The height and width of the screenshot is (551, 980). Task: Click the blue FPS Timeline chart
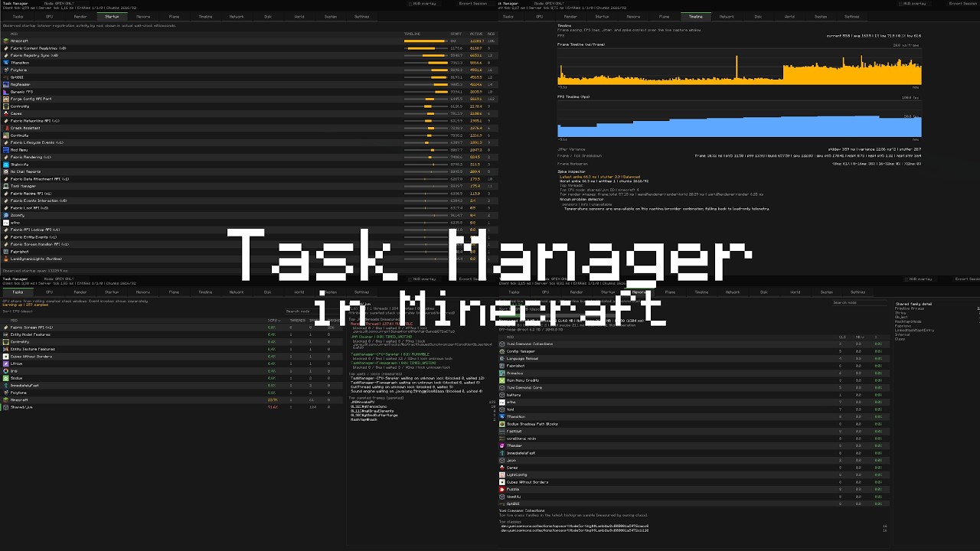click(x=740, y=119)
